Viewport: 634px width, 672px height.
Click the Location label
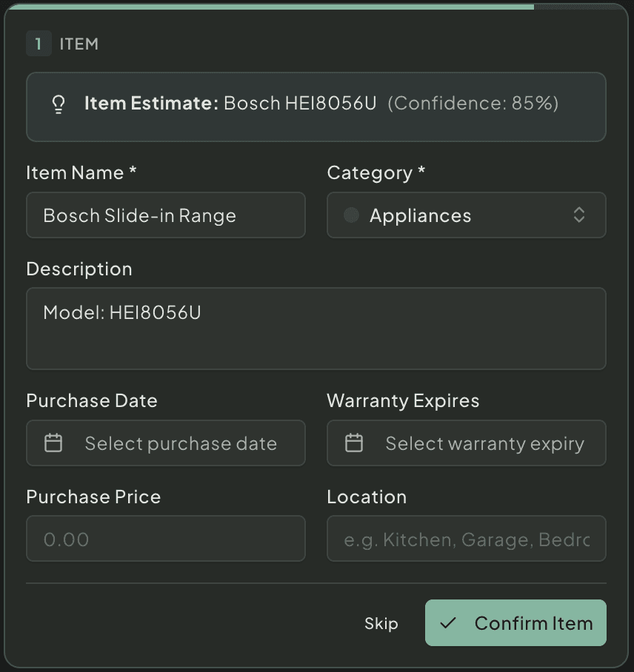pos(367,497)
